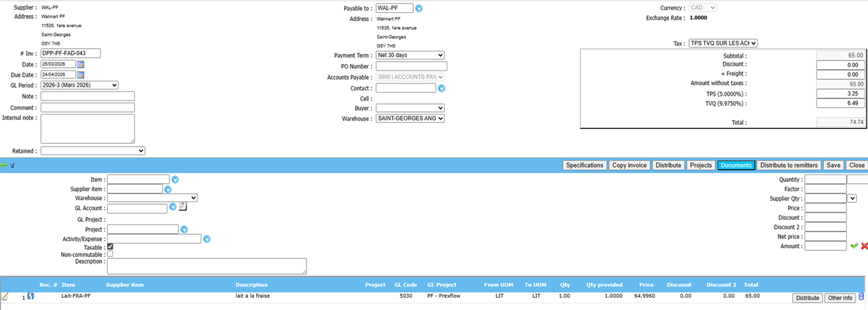Confirm the line with green checkmark
This screenshot has height=310, width=868.
pyautogui.click(x=854, y=246)
